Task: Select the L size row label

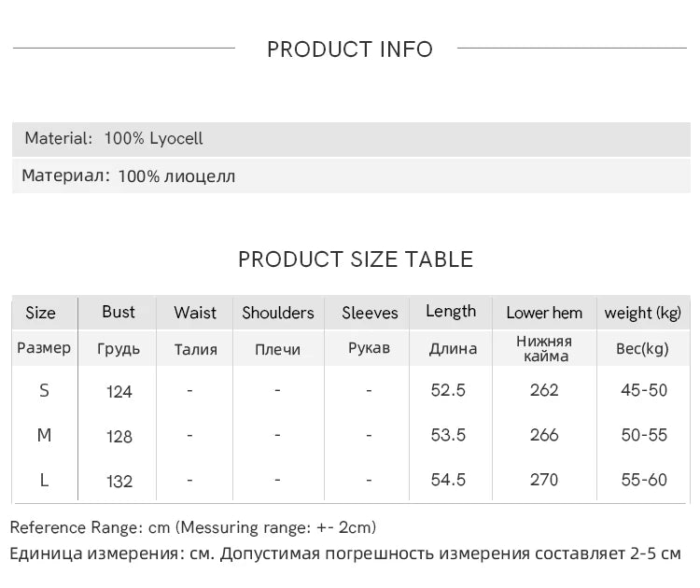Action: [x=44, y=481]
